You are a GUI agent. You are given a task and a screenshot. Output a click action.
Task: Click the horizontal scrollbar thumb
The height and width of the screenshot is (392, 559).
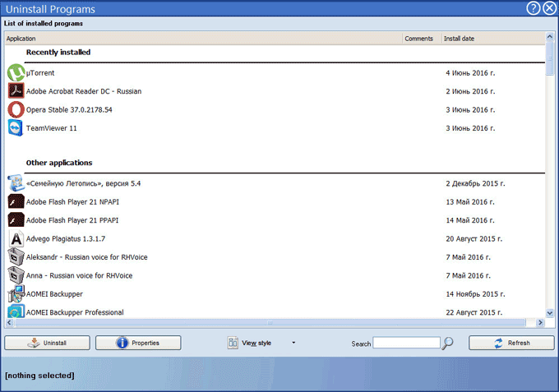(270, 322)
